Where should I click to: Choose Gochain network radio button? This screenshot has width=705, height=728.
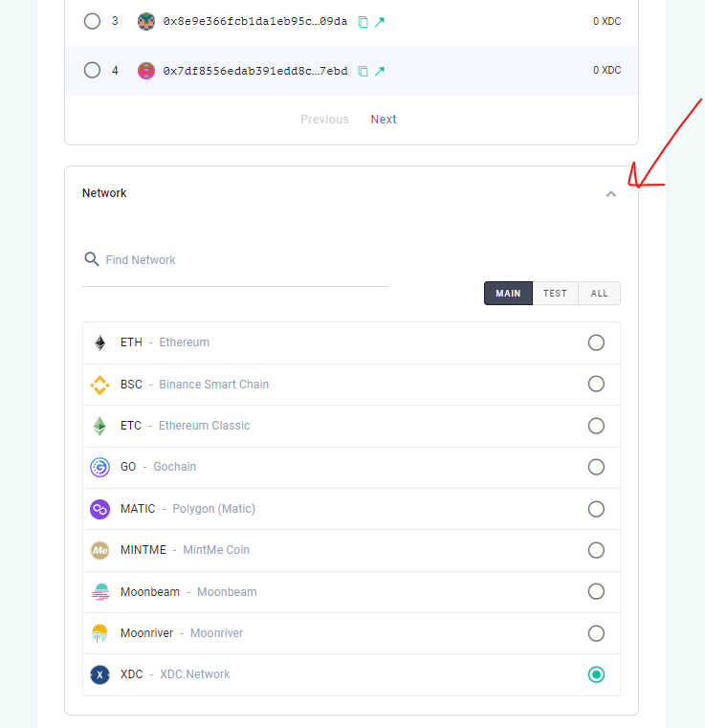596,467
